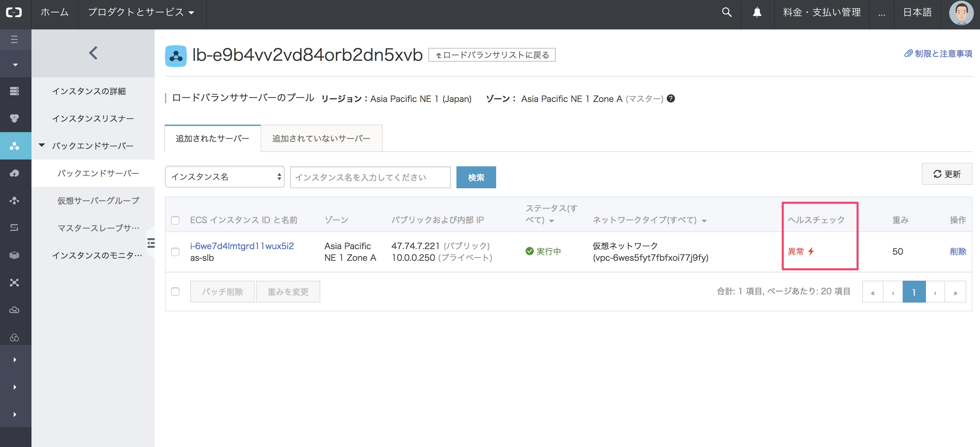Go to ホーム in top bar
Viewport: 980px width, 447px height.
point(54,12)
